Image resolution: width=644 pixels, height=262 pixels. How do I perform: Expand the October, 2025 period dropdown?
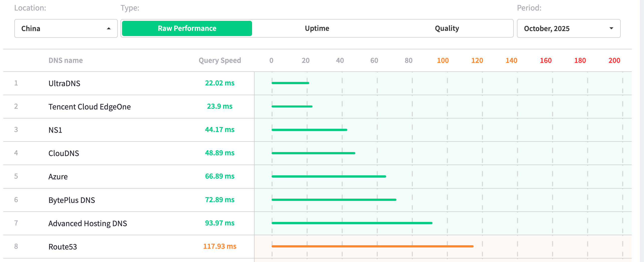tap(568, 29)
